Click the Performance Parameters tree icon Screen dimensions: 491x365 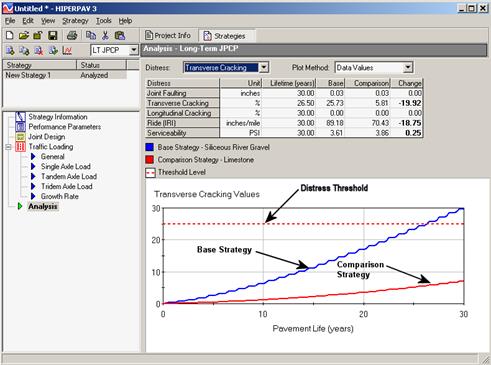(x=20, y=127)
